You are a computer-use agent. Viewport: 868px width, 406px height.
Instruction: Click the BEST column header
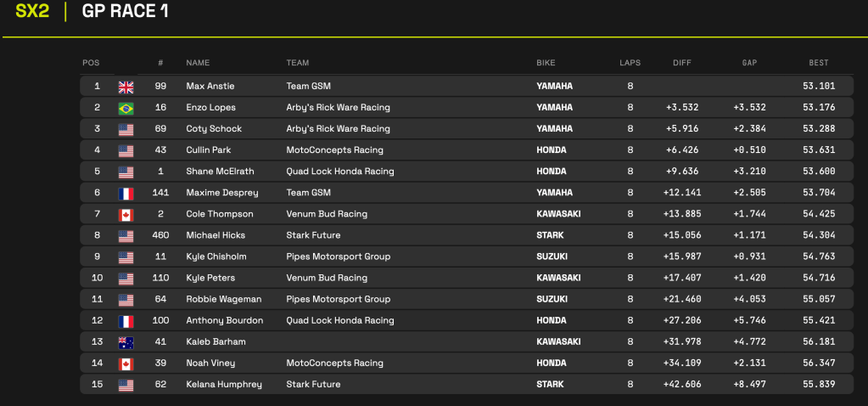818,63
